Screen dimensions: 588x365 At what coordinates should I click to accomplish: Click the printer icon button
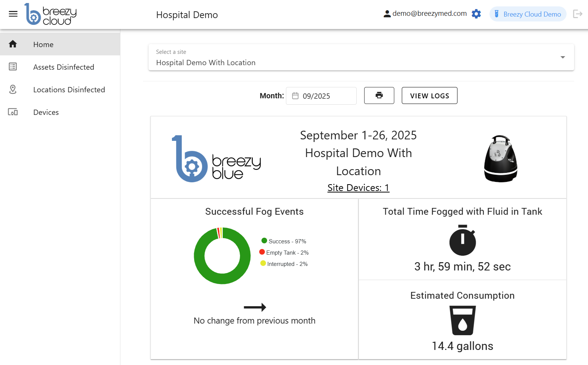(x=379, y=95)
